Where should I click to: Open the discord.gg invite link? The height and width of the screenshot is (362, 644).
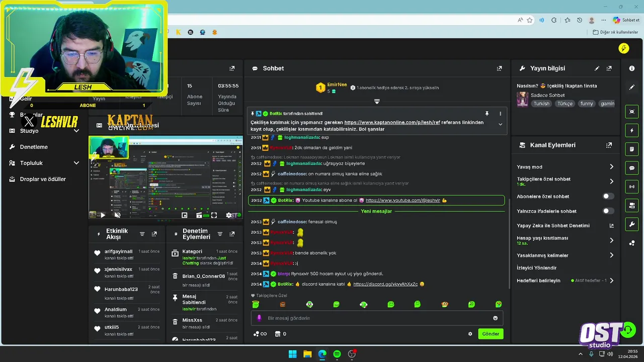[385, 284]
